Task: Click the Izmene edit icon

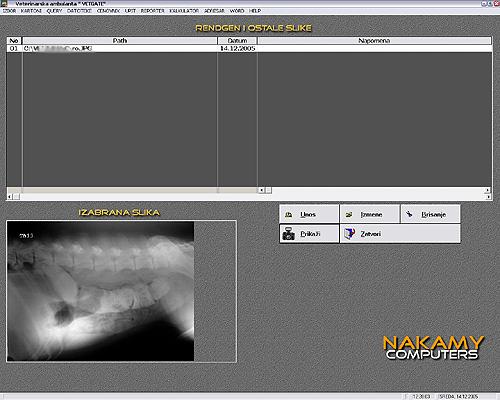Action: click(x=349, y=215)
